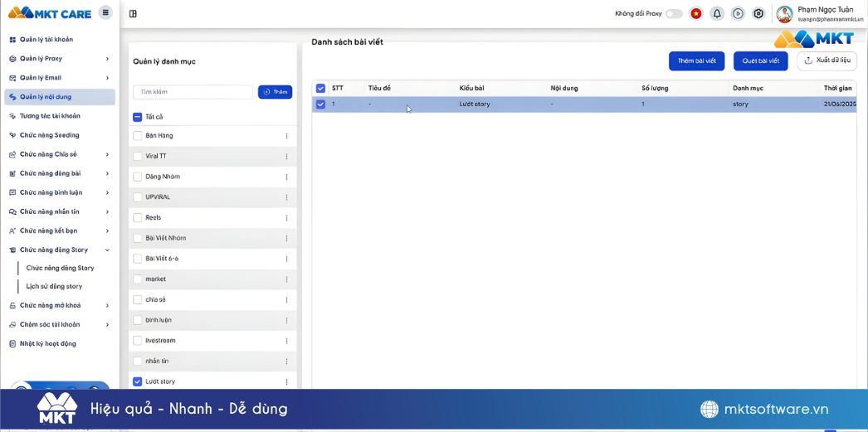Click the Tìm kiếm category search field
The height and width of the screenshot is (432, 868).
(193, 92)
